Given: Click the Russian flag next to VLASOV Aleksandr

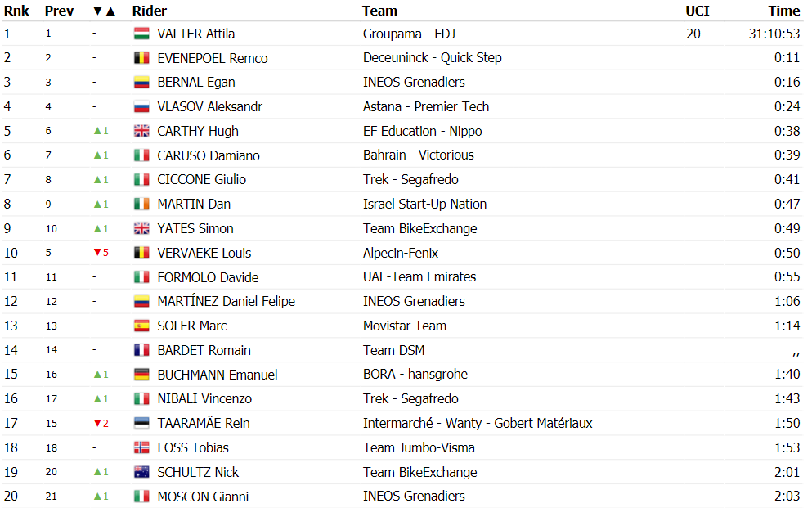Looking at the screenshot, I should [141, 106].
